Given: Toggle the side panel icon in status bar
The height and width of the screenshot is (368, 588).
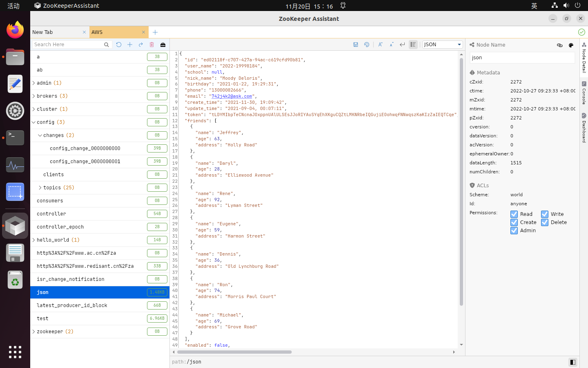Looking at the screenshot, I should pyautogui.click(x=573, y=362).
